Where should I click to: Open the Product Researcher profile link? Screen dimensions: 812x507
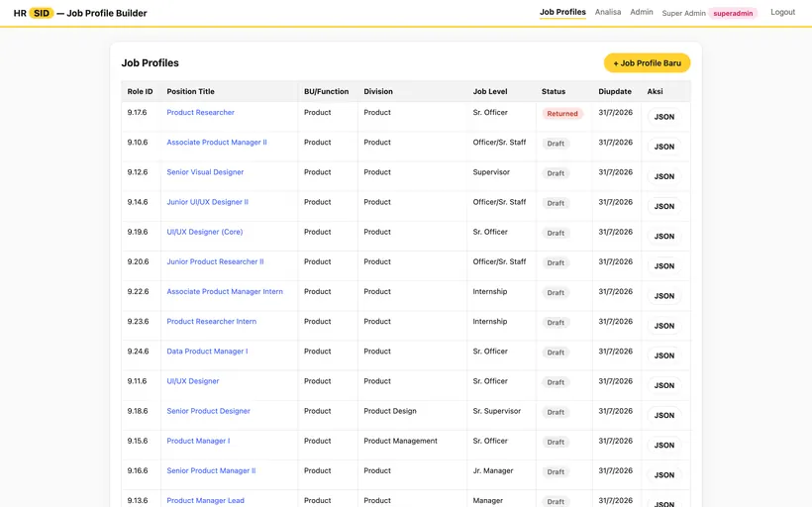(200, 112)
